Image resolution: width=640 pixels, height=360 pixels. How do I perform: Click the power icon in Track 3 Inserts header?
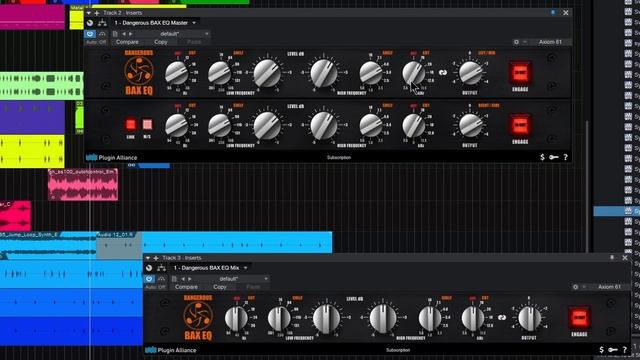[149, 268]
